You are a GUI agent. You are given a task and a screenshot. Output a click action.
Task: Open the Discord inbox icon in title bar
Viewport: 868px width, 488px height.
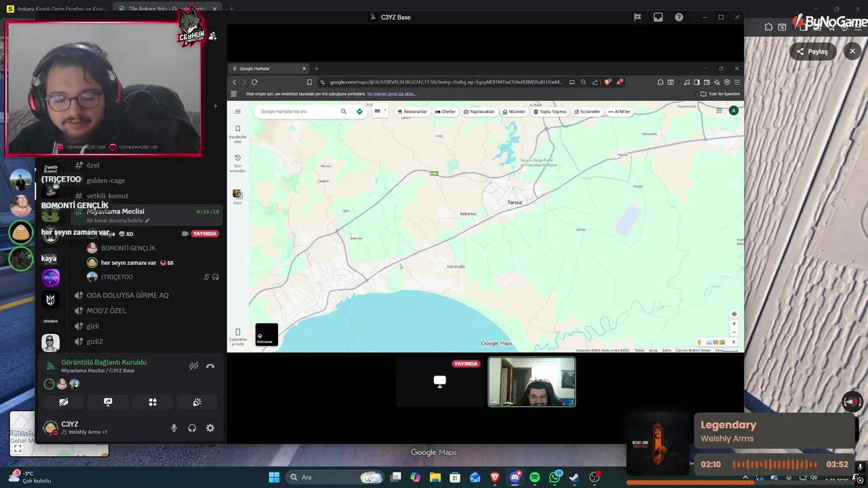click(x=658, y=17)
